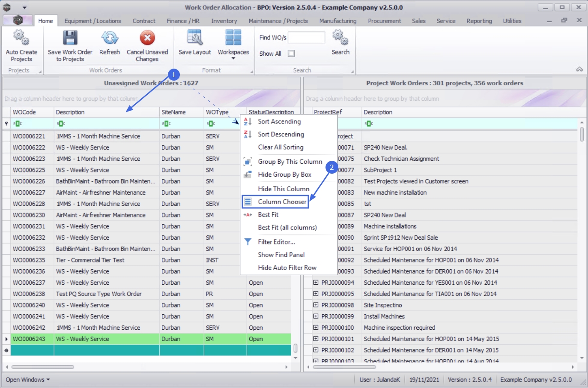Click Cancel Unsaved Changes icon
The width and height of the screenshot is (588, 388).
click(x=147, y=38)
